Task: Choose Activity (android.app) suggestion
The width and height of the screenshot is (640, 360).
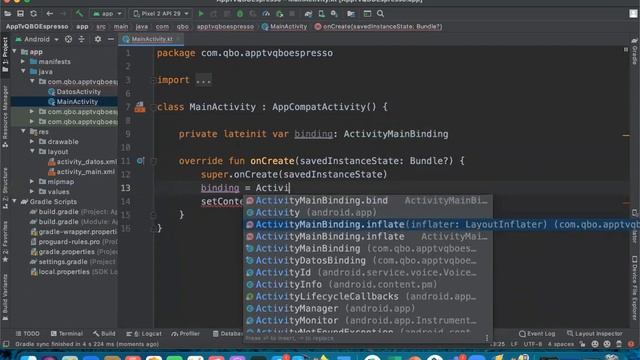Action: coord(367,212)
